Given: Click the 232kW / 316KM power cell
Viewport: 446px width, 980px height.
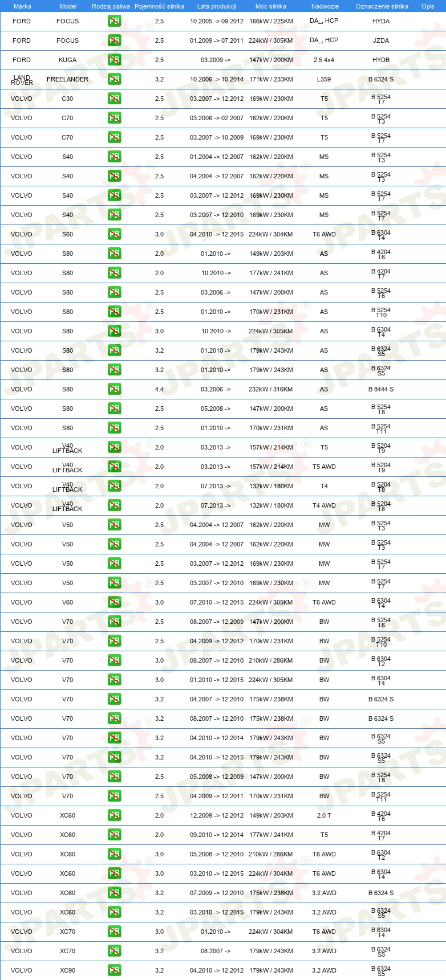Looking at the screenshot, I should (x=271, y=389).
